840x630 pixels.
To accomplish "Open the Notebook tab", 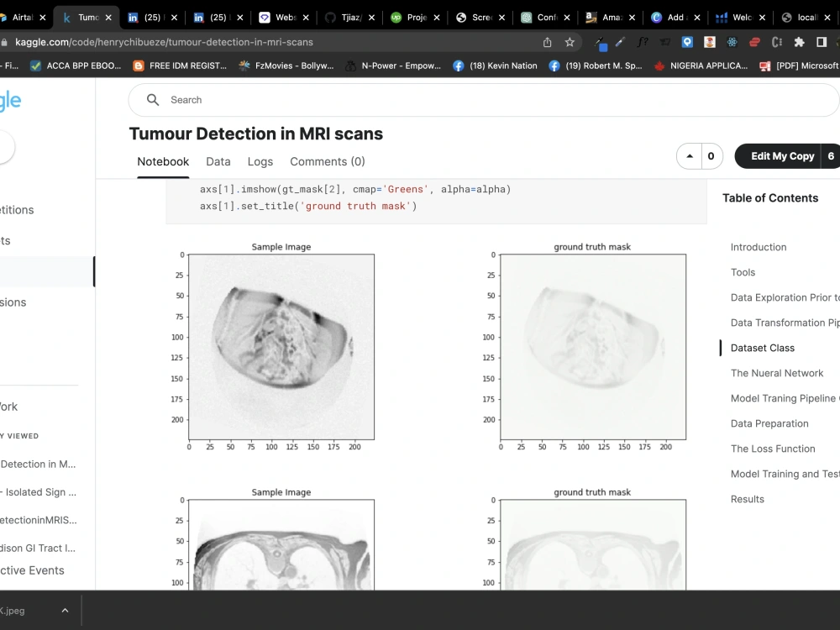I will click(x=163, y=162).
